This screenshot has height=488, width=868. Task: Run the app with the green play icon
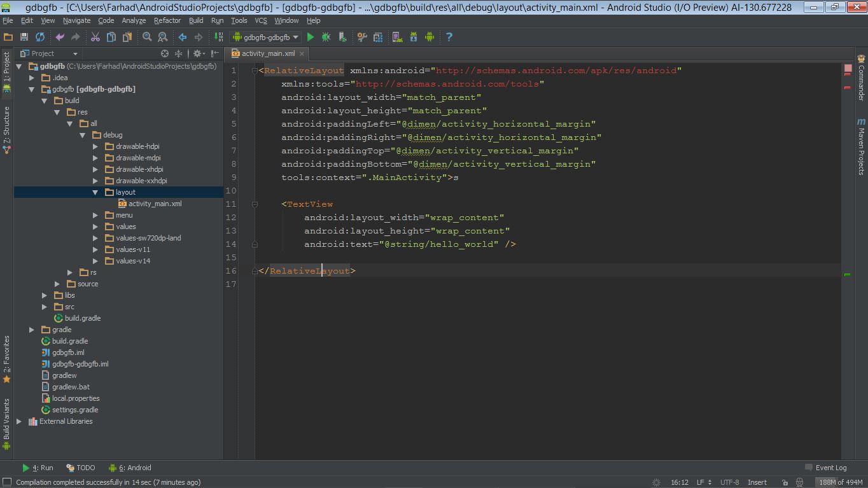311,37
